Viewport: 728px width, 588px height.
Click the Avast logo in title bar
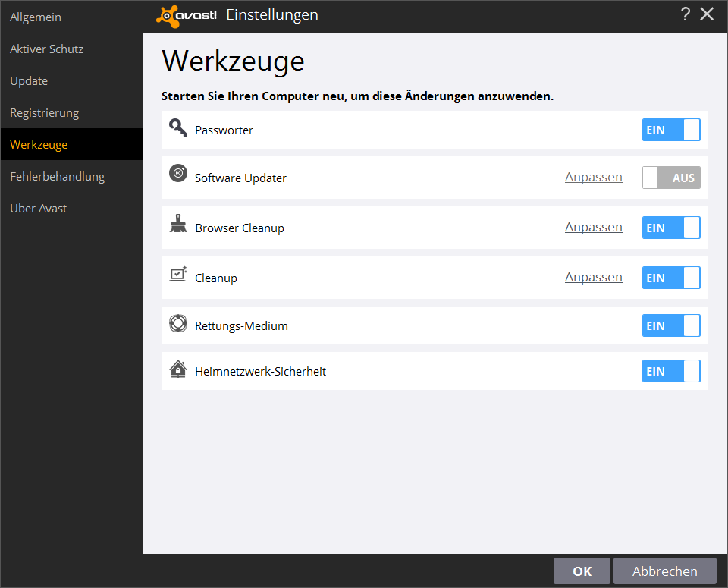click(187, 16)
